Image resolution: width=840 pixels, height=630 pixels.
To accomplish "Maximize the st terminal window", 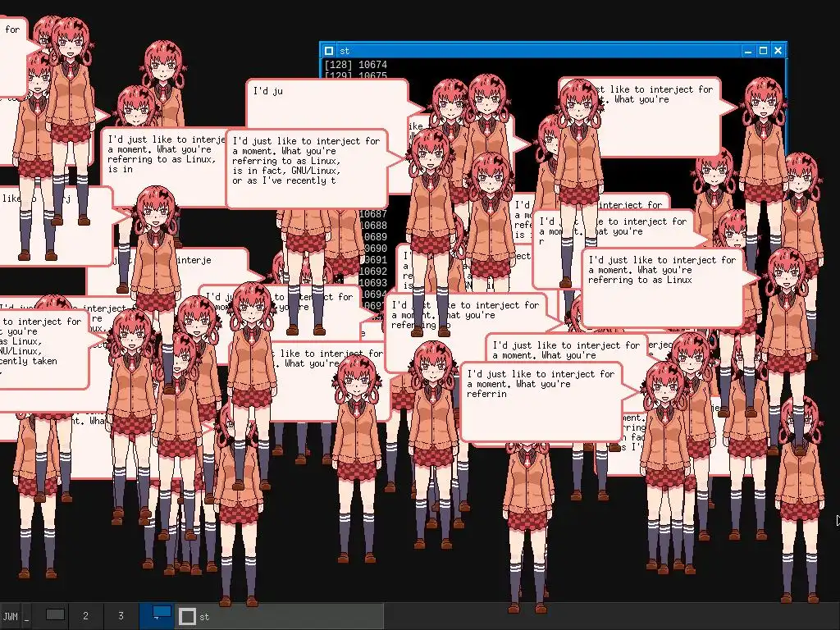I will pyautogui.click(x=764, y=51).
